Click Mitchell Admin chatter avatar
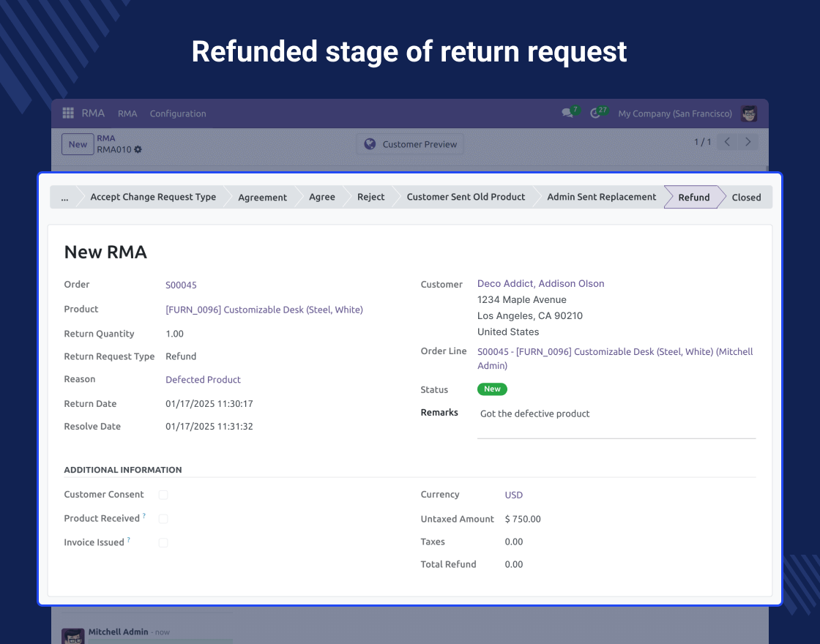 [x=73, y=636]
